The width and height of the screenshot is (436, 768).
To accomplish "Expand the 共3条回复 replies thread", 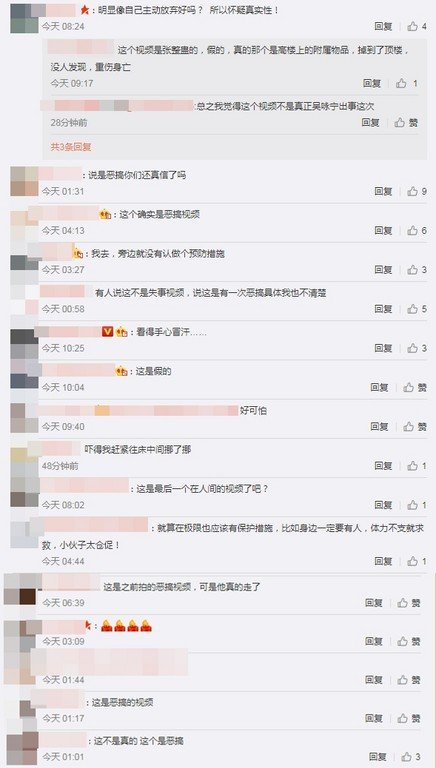I will (71, 147).
